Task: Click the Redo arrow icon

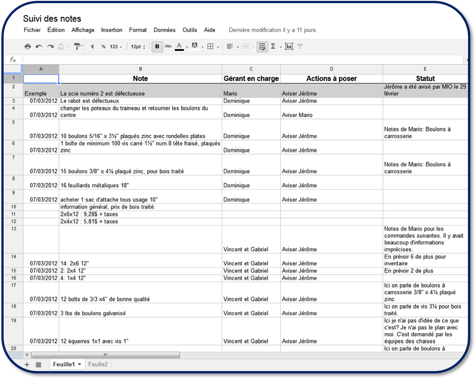Action: [50, 47]
